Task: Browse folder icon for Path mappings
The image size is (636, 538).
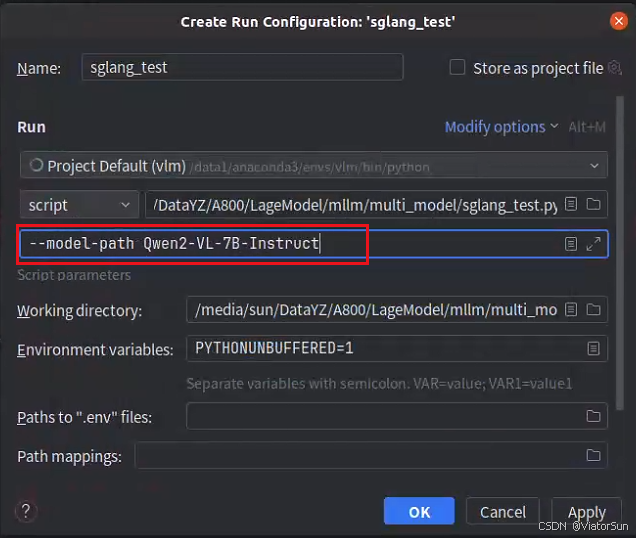Action: (593, 455)
